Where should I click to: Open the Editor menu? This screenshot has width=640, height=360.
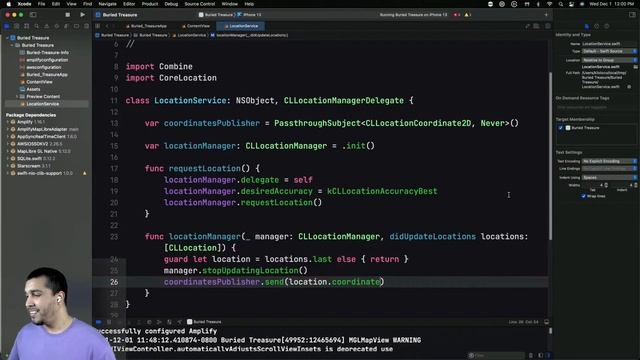129,4
